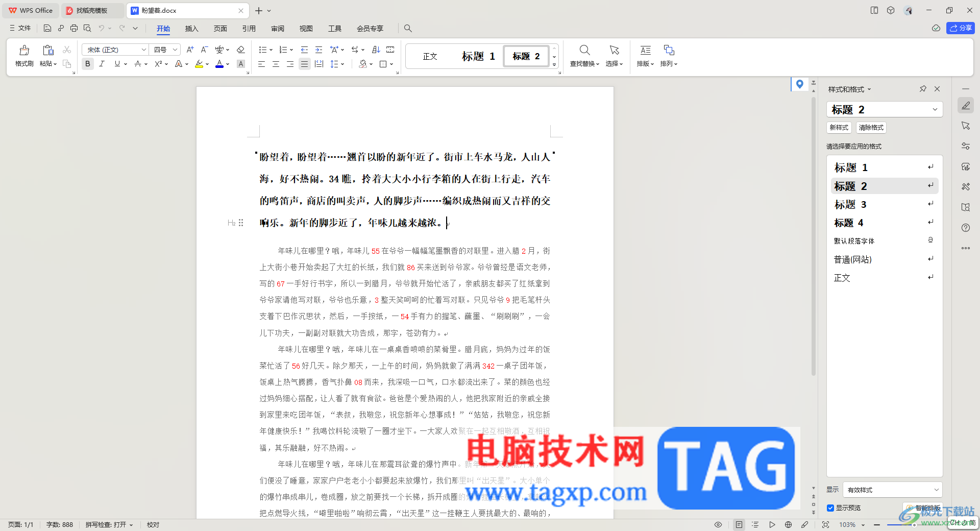The image size is (980, 531).
Task: Click the Format Painter (格式刷) brush icon
Action: tap(24, 50)
